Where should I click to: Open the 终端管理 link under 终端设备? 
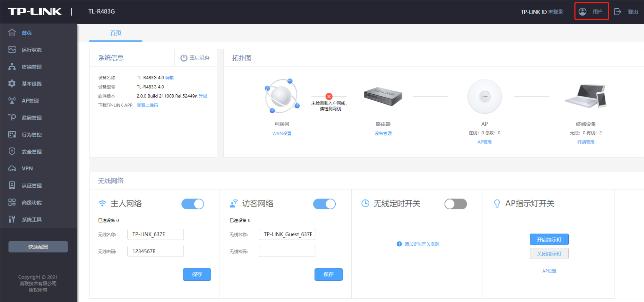(586, 142)
